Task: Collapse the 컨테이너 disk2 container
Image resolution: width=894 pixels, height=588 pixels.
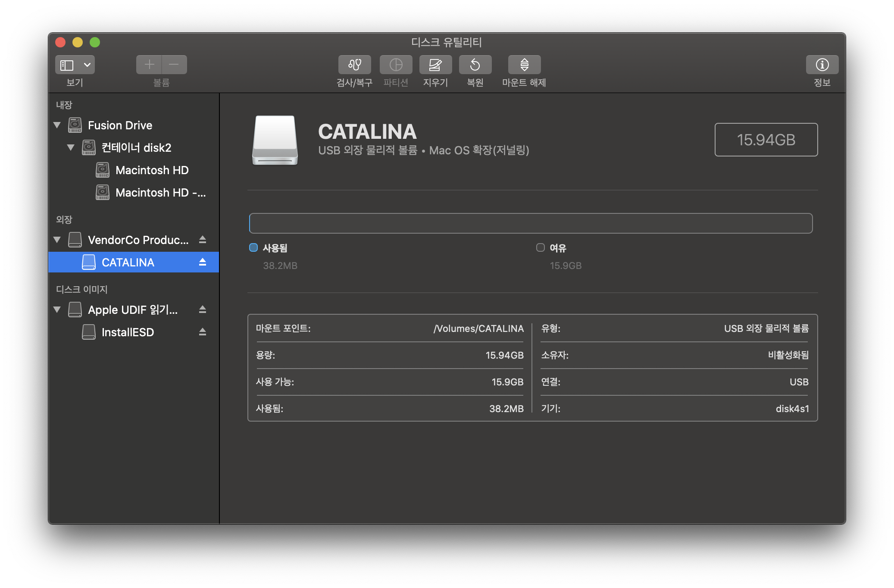Action: tap(71, 147)
